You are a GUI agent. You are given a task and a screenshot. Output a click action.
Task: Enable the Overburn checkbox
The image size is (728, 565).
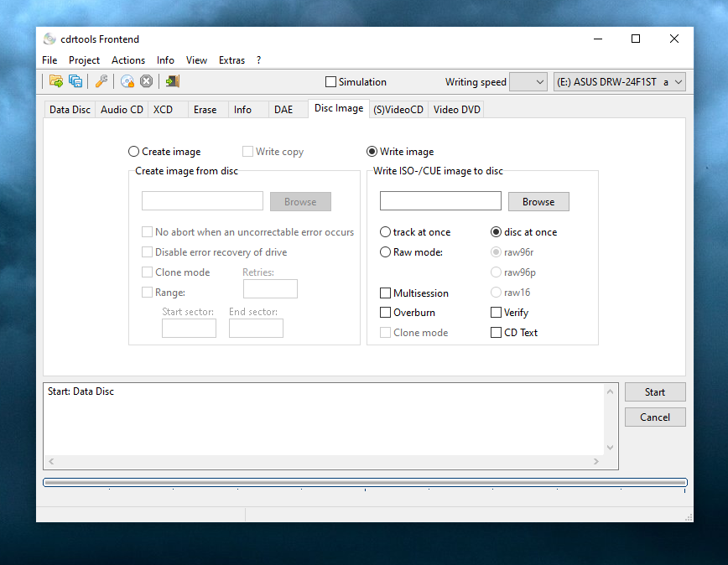tap(385, 313)
